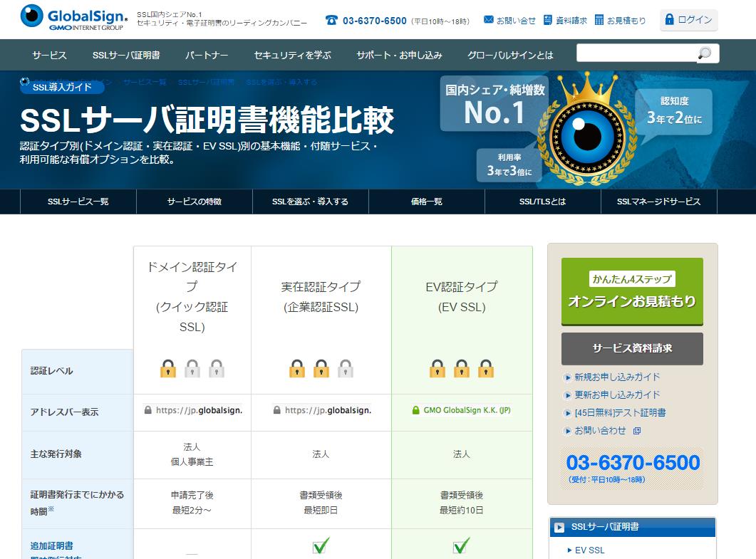This screenshot has width=756, height=559.
Task: Open the セキュリティを学ぶ main menu
Action: pyautogui.click(x=293, y=56)
